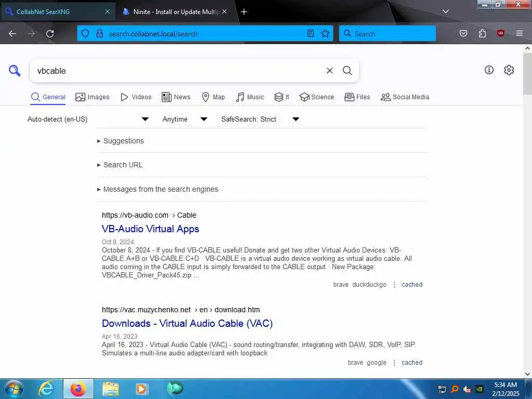Open Save to Pocket icon
Viewport: 532px width, 399px height.
click(x=463, y=33)
